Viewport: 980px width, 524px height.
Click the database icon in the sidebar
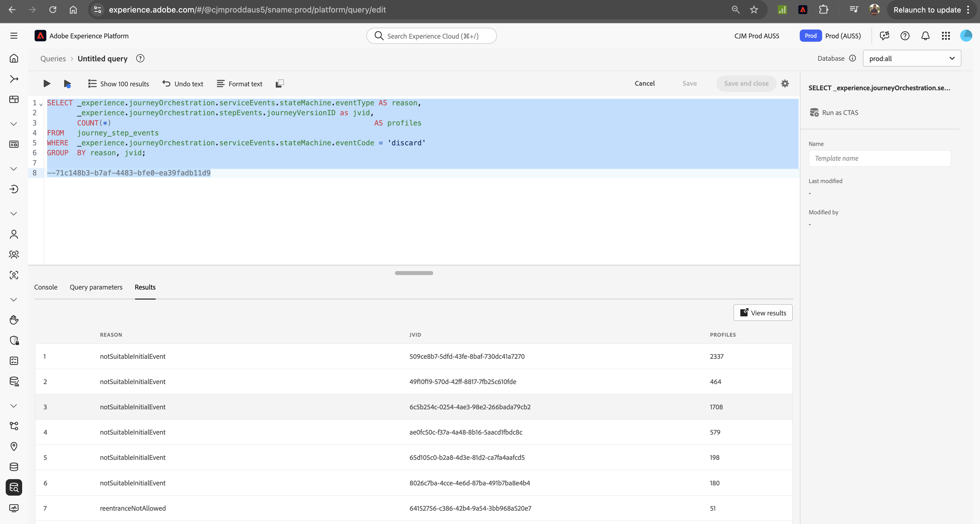click(x=14, y=467)
